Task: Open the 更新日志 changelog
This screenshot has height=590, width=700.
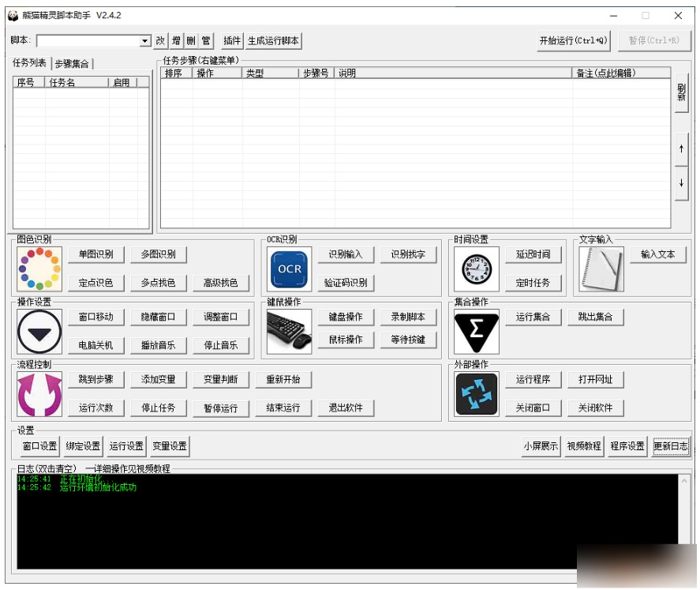Action: point(671,446)
